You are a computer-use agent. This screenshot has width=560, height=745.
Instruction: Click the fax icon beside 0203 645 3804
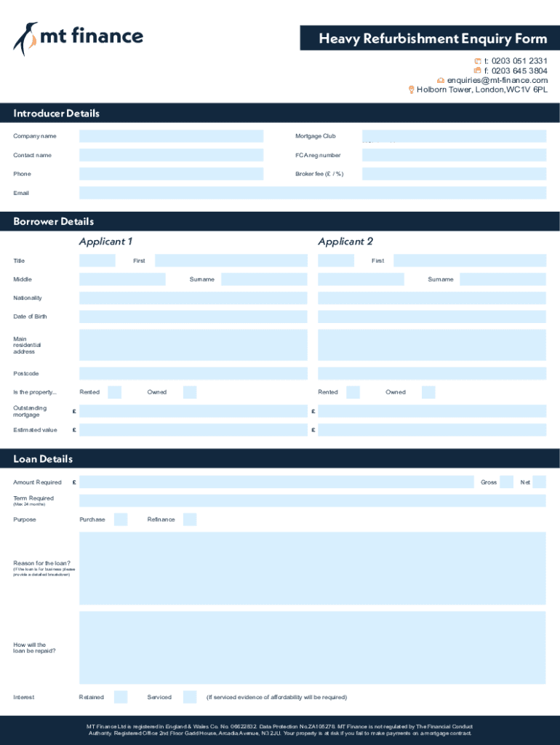click(x=477, y=71)
